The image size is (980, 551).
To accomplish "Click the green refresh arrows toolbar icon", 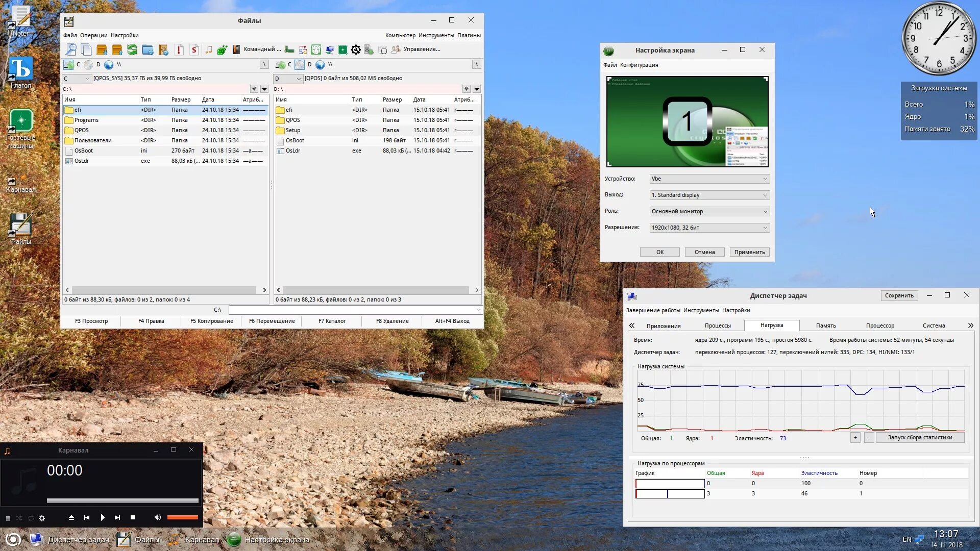I will point(132,49).
